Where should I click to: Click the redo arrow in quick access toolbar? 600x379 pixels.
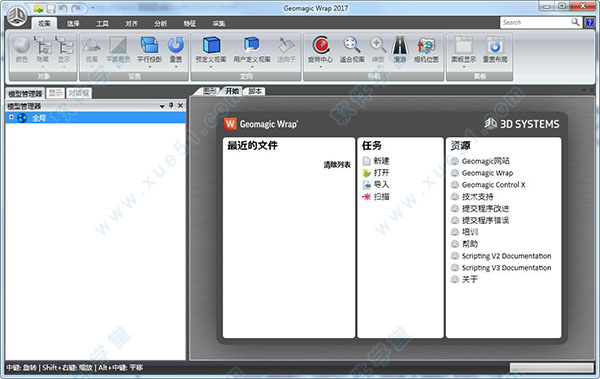(76, 8)
